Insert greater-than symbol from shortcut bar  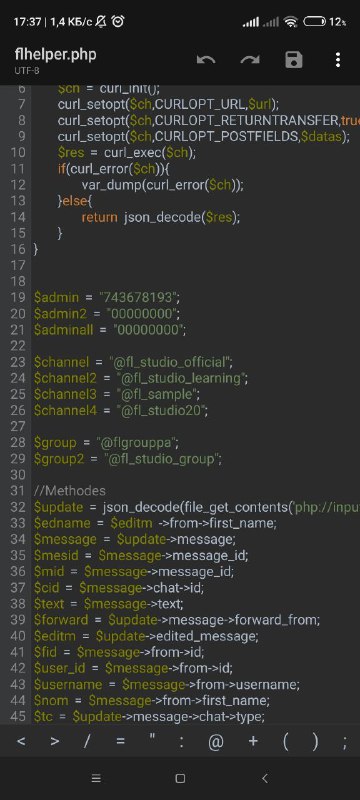[x=55, y=741]
